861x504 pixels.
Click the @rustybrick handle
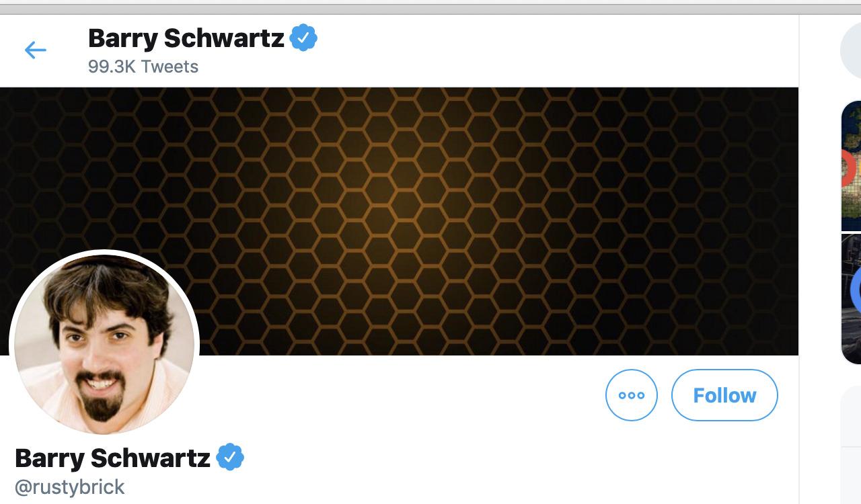tap(70, 487)
